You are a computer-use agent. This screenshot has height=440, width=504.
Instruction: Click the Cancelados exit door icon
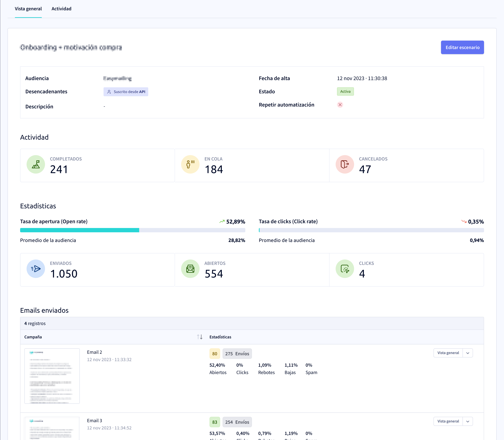[x=345, y=165]
